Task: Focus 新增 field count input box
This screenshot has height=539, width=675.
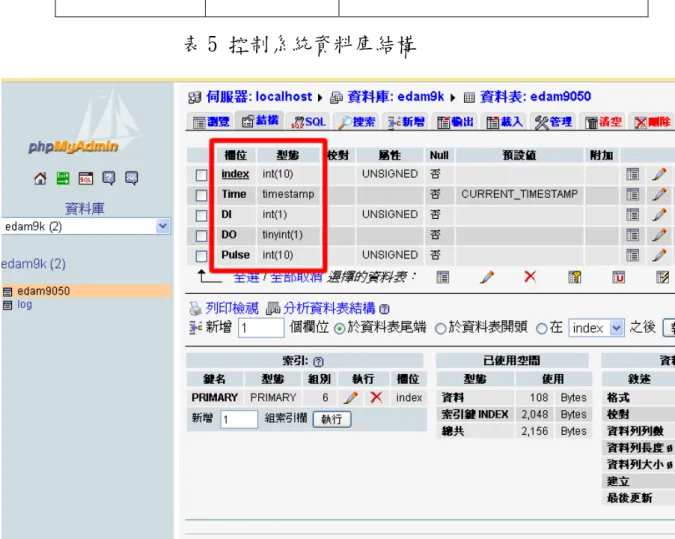Action: click(261, 328)
